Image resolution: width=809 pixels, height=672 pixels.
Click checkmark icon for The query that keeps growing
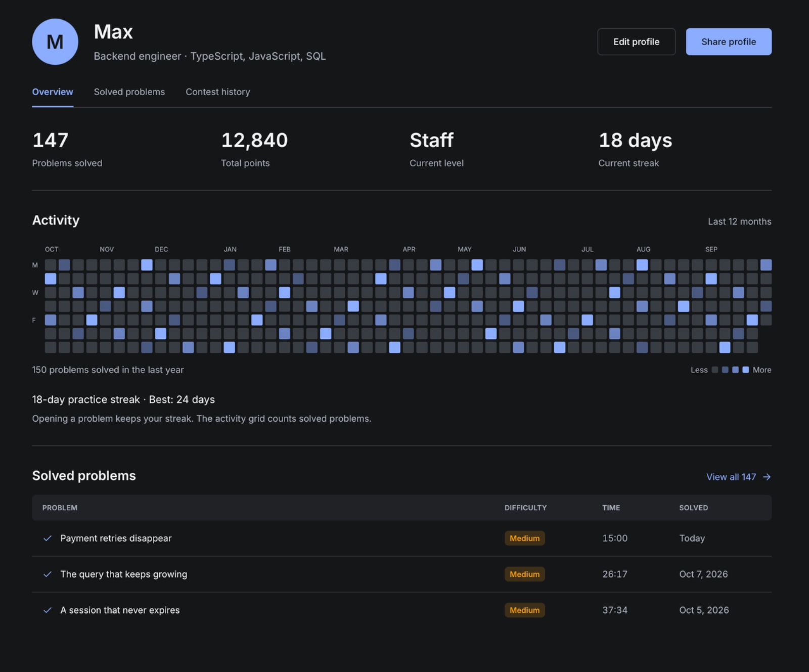(48, 574)
